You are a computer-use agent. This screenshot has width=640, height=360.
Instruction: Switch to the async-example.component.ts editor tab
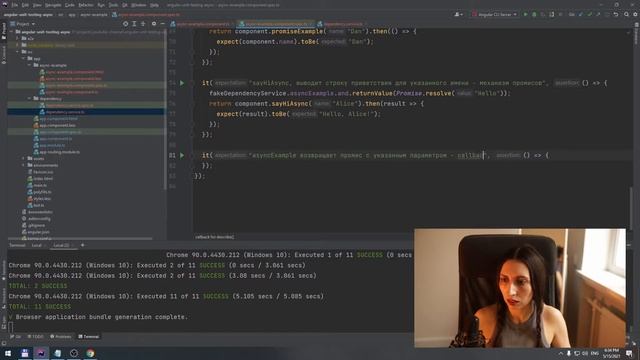pos(201,24)
